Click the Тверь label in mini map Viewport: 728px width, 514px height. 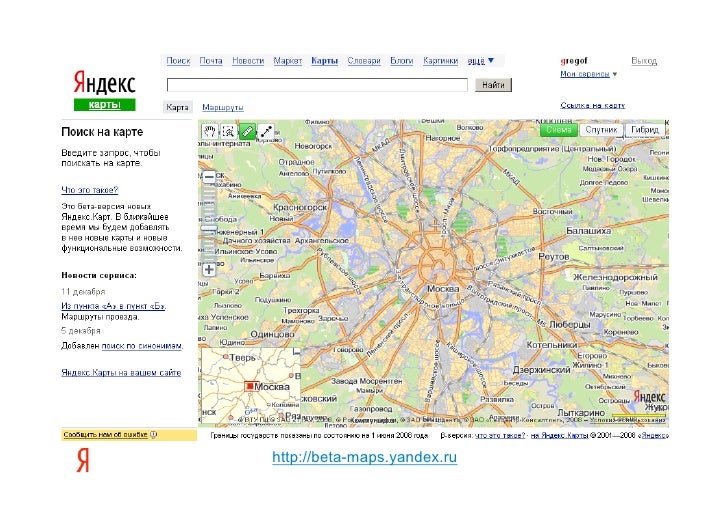coord(242,358)
